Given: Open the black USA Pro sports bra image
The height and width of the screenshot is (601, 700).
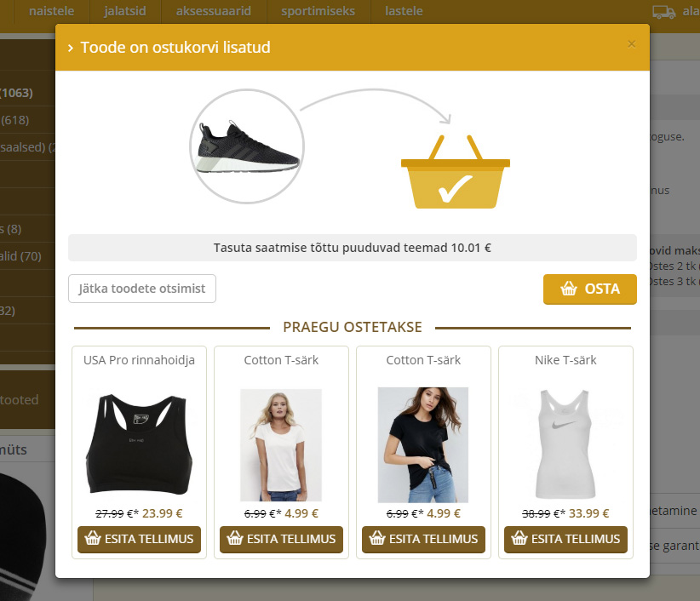Looking at the screenshot, I should [140, 444].
